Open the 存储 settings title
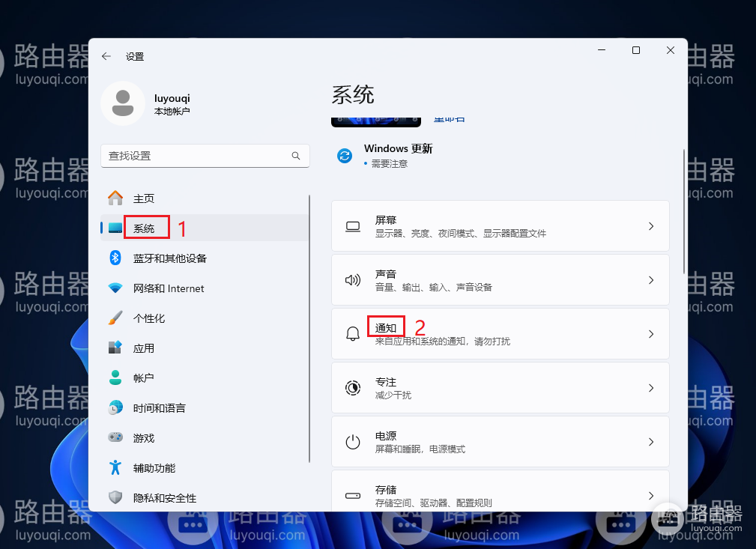 click(386, 490)
